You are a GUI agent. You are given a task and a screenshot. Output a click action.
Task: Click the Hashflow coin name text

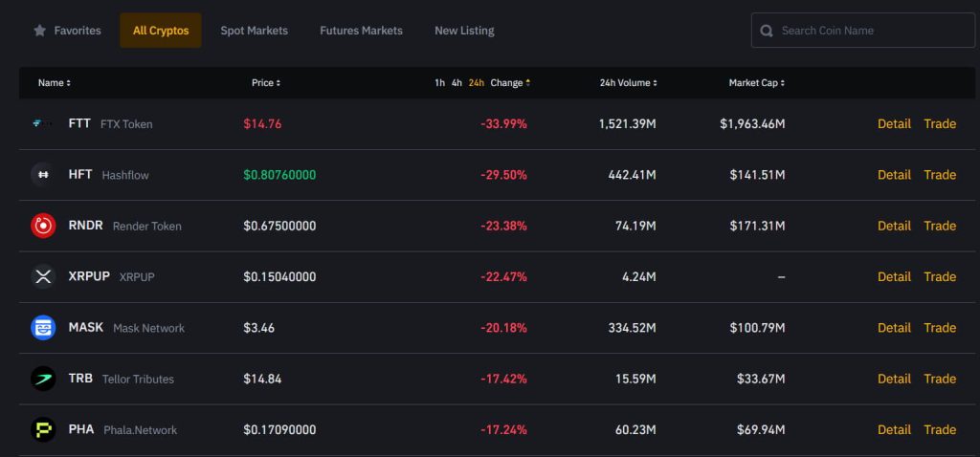point(125,175)
